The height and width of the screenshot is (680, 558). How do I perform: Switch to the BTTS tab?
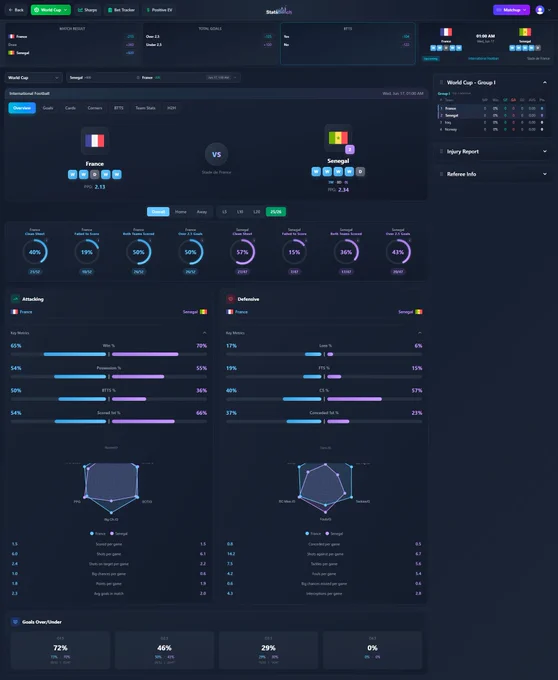[119, 108]
